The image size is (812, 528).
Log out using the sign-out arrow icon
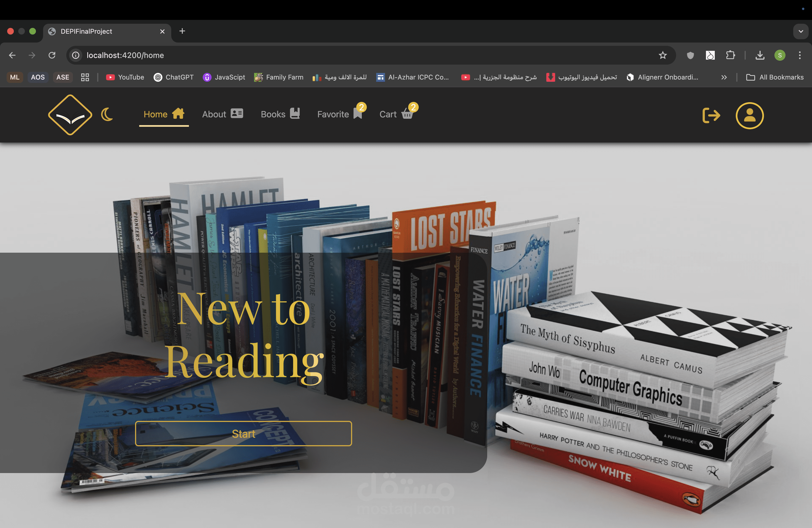[711, 115]
